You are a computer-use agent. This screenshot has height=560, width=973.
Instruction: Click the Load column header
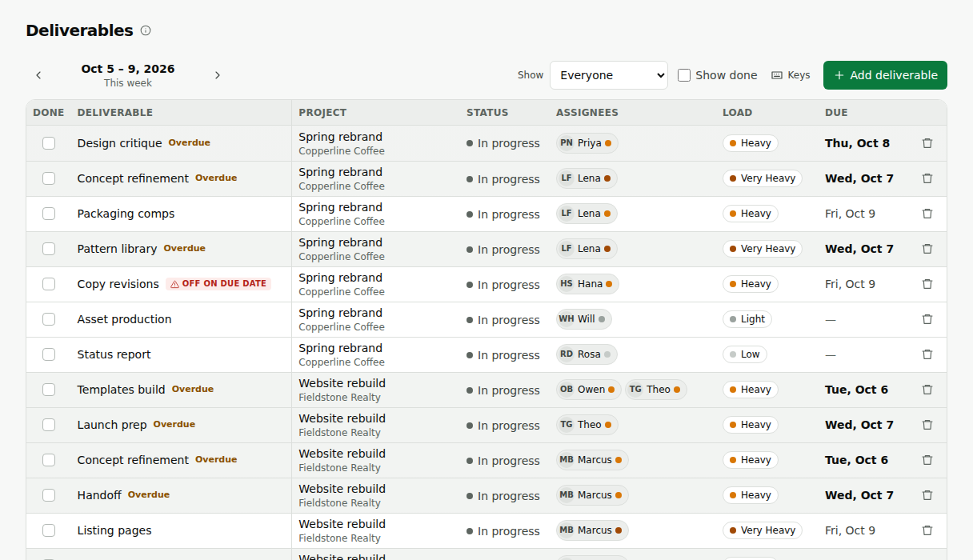point(737,113)
